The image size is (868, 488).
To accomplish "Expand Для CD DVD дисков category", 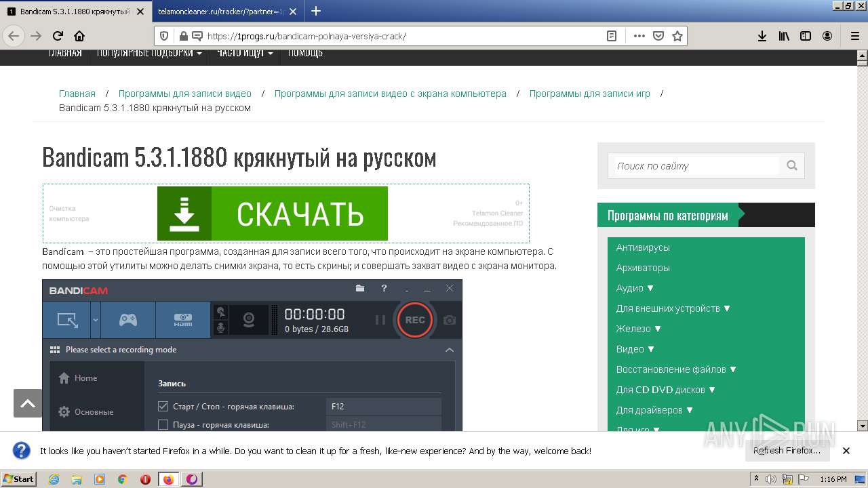I will pyautogui.click(x=666, y=390).
